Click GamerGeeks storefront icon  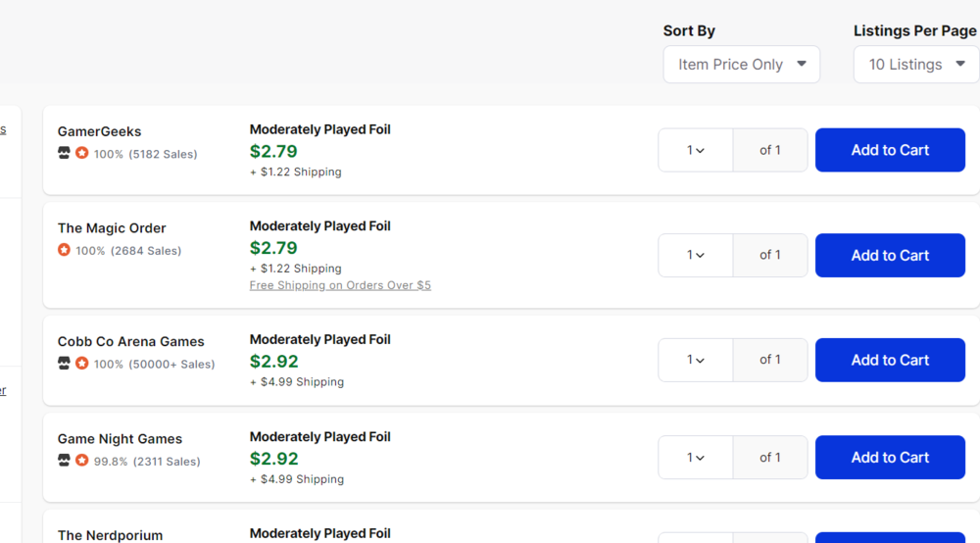(64, 153)
